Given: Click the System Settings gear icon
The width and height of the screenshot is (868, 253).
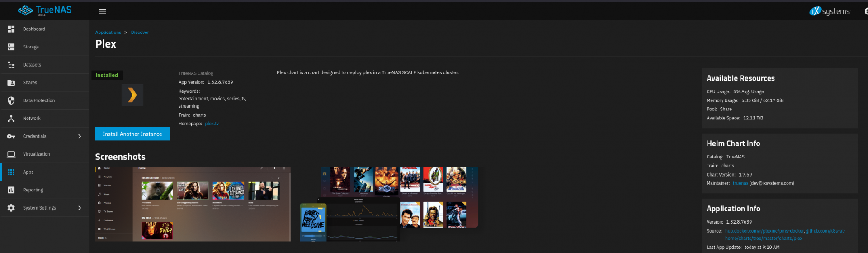Looking at the screenshot, I should click(x=11, y=208).
